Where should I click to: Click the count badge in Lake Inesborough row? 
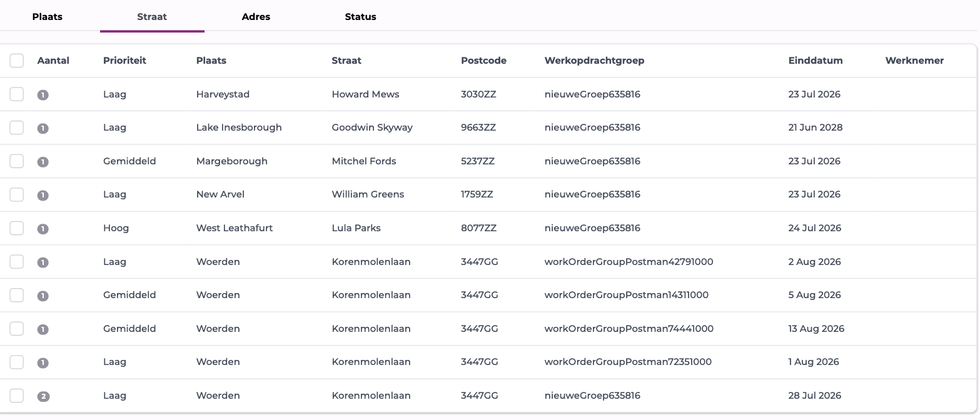(x=43, y=128)
